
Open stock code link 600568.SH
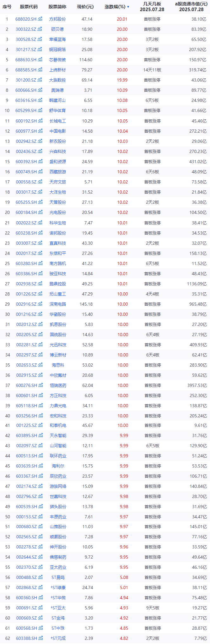point(26,628)
